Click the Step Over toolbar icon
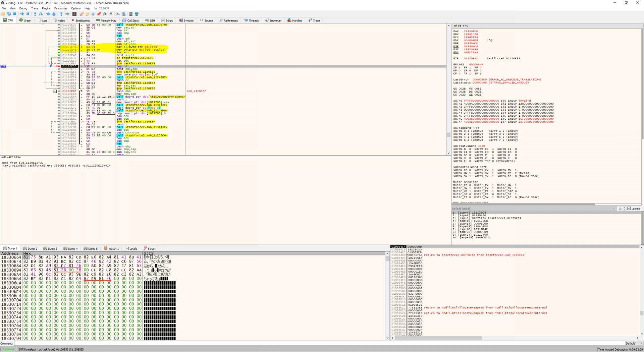This screenshot has width=644, height=352. coord(41,14)
